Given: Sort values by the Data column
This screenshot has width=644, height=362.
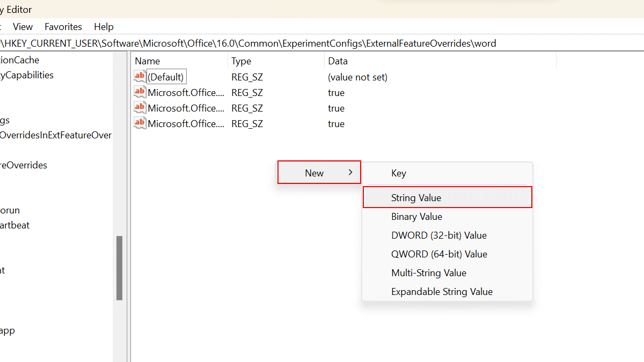Looking at the screenshot, I should [x=338, y=61].
